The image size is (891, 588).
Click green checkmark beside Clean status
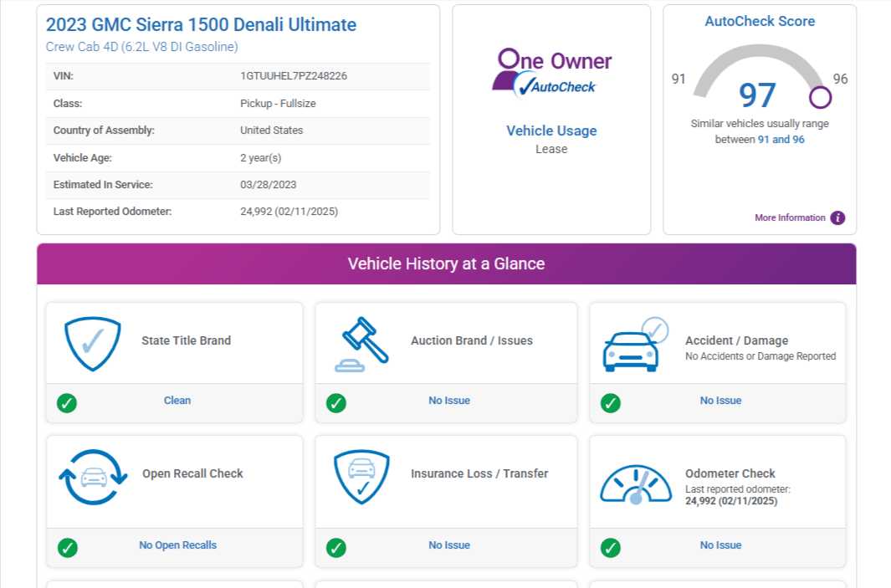point(67,403)
